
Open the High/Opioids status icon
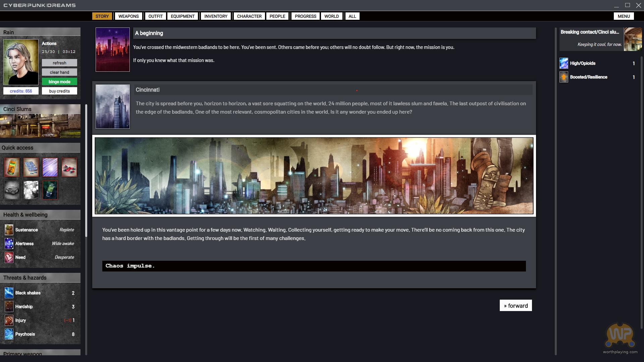tap(564, 63)
